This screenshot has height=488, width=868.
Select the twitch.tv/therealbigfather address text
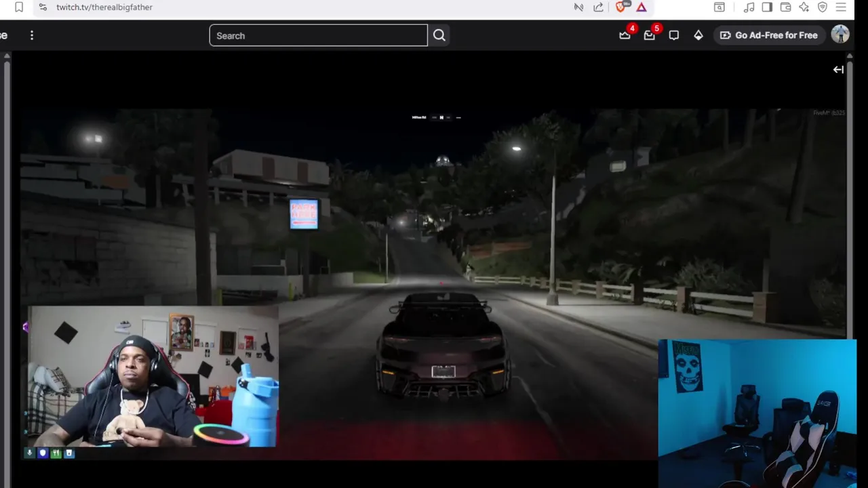104,7
